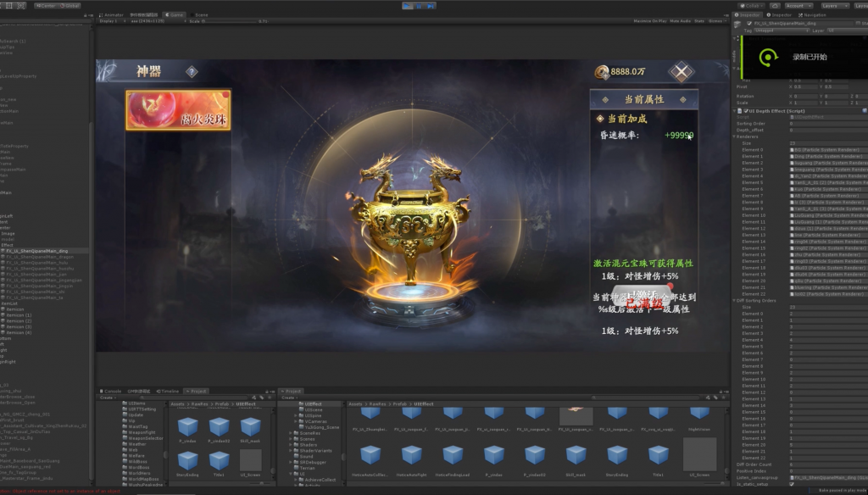Select the StoryEnding prefab in left Project panel

187,464
